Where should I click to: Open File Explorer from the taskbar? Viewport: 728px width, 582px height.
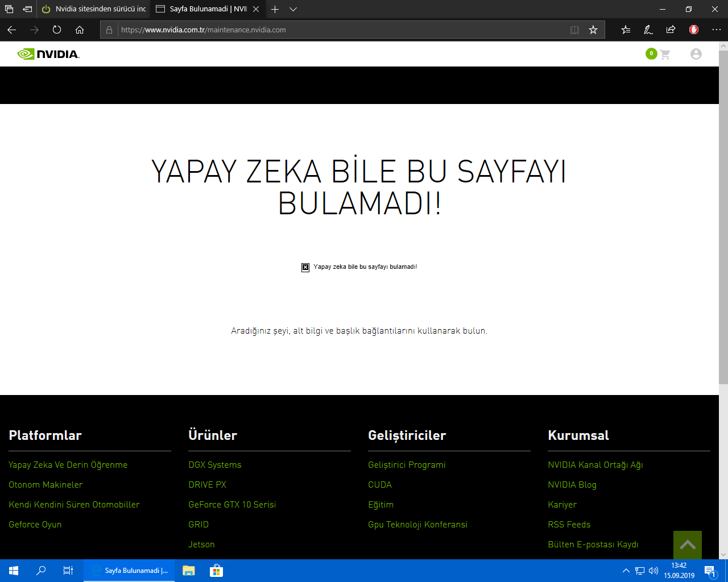(x=189, y=571)
